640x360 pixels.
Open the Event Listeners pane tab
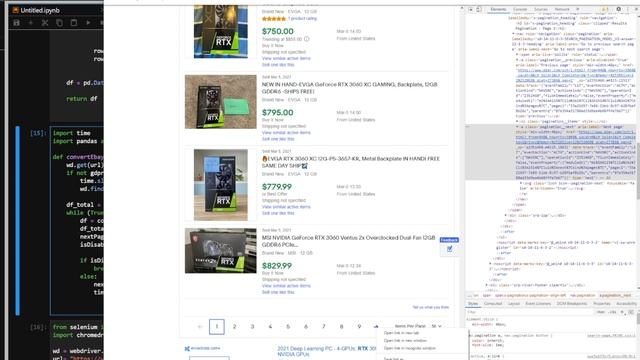click(x=538, y=304)
